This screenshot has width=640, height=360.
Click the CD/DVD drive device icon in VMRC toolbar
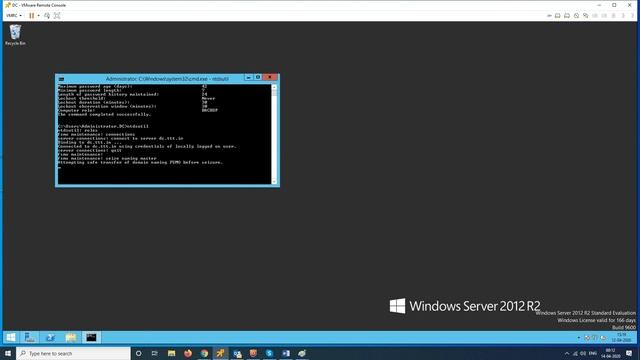[x=567, y=16]
